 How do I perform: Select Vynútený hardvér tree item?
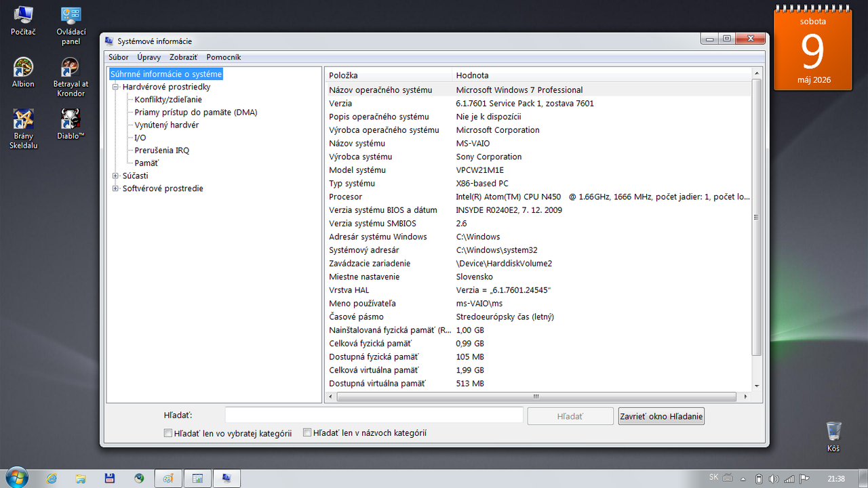pyautogui.click(x=167, y=125)
